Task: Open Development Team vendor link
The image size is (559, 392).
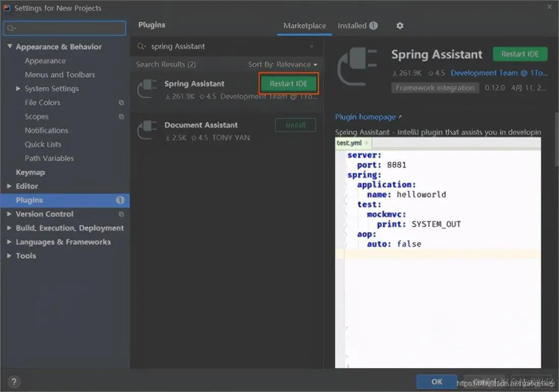Action: pyautogui.click(x=499, y=73)
